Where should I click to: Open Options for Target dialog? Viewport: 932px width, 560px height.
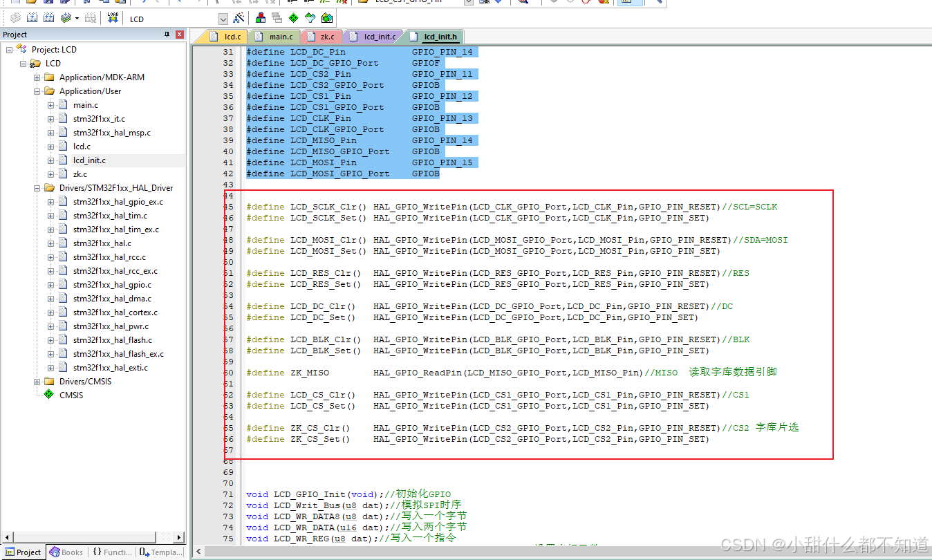(x=239, y=19)
